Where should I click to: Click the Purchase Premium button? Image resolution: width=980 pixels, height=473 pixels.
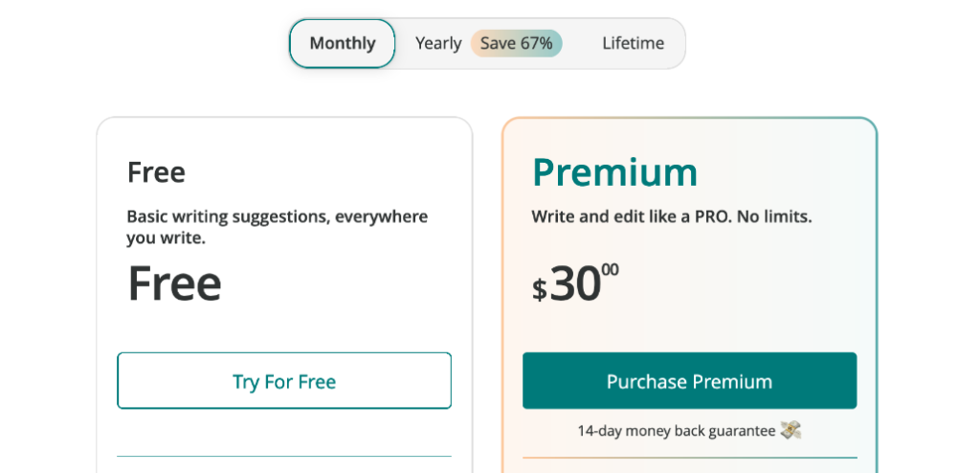pyautogui.click(x=689, y=381)
